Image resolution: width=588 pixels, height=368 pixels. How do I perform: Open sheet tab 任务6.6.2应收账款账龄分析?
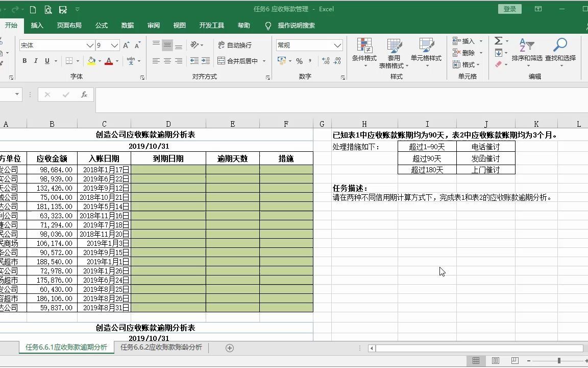click(x=161, y=348)
